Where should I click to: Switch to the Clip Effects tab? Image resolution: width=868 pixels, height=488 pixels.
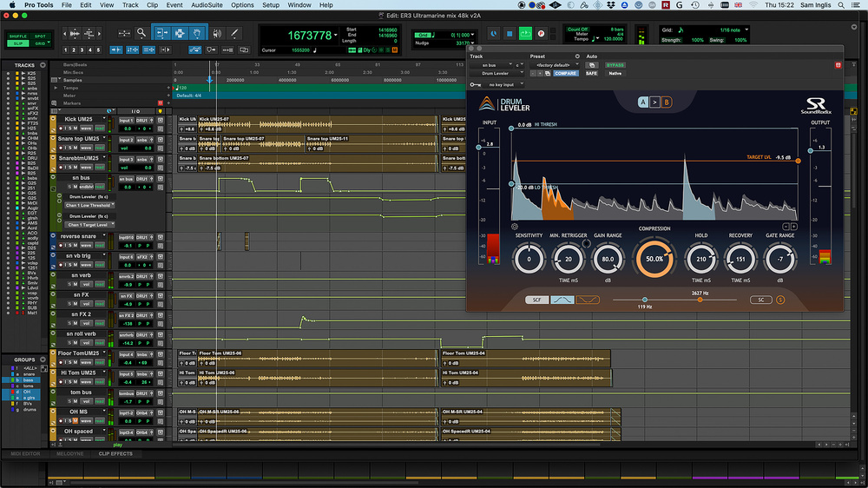[x=115, y=454]
